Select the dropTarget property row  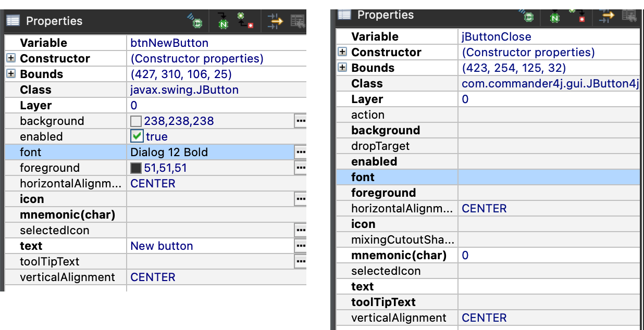(488, 146)
